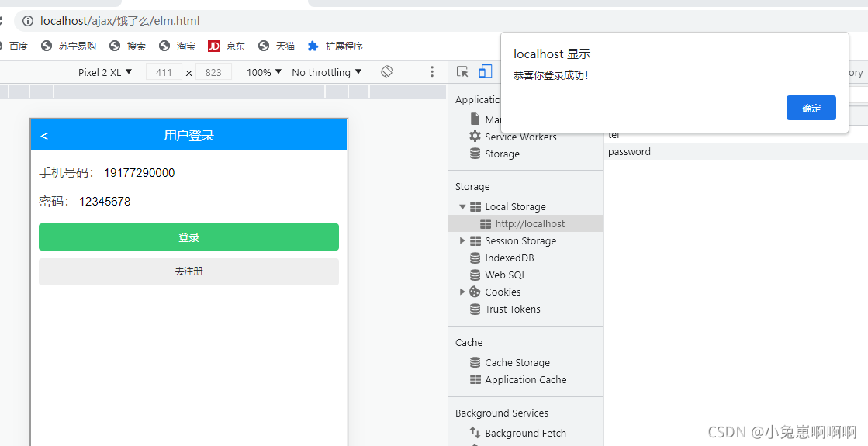Click the site info icon in address bar
The height and width of the screenshot is (446, 868).
(x=28, y=21)
